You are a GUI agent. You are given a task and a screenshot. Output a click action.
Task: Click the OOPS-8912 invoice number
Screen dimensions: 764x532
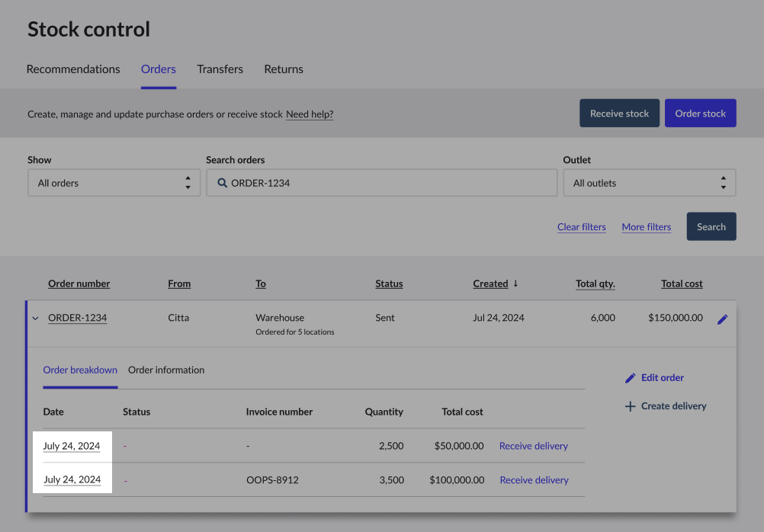coord(272,480)
